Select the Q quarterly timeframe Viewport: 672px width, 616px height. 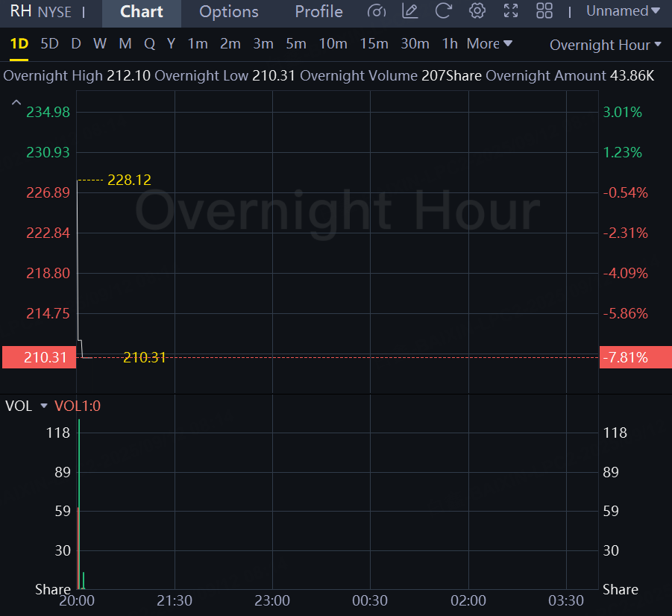coord(150,44)
